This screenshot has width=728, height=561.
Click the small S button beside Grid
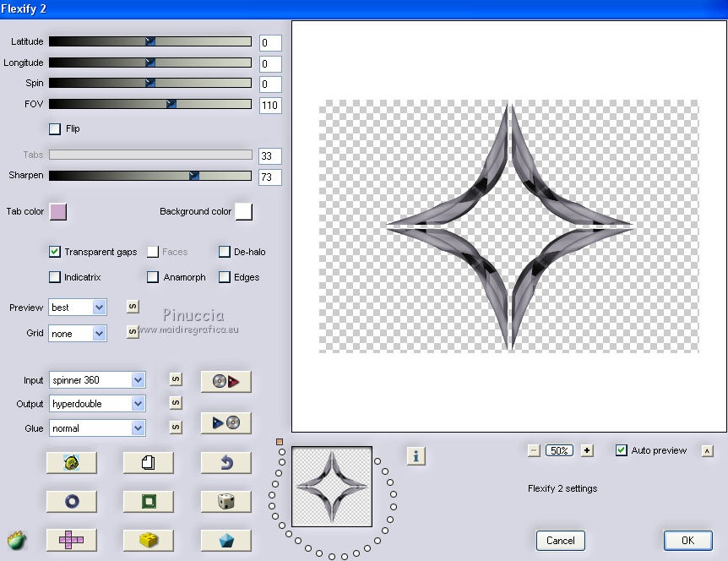(x=133, y=331)
